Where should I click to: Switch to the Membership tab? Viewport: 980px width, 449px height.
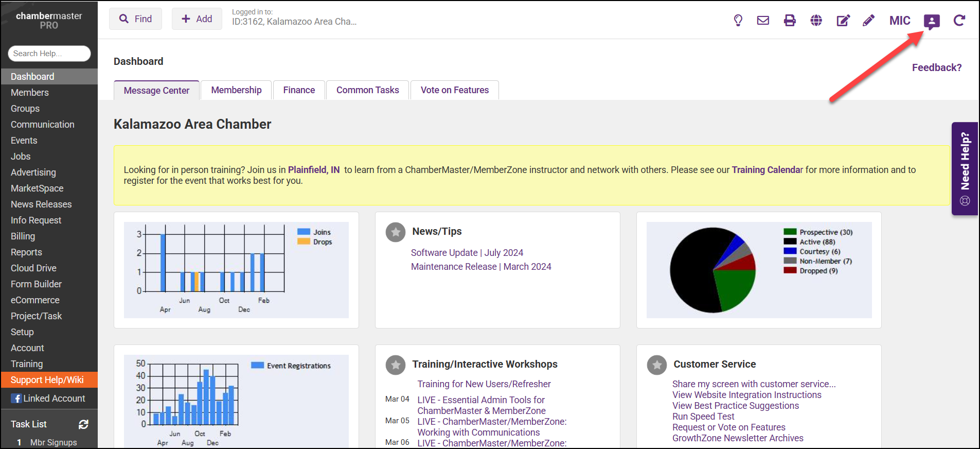pos(236,90)
